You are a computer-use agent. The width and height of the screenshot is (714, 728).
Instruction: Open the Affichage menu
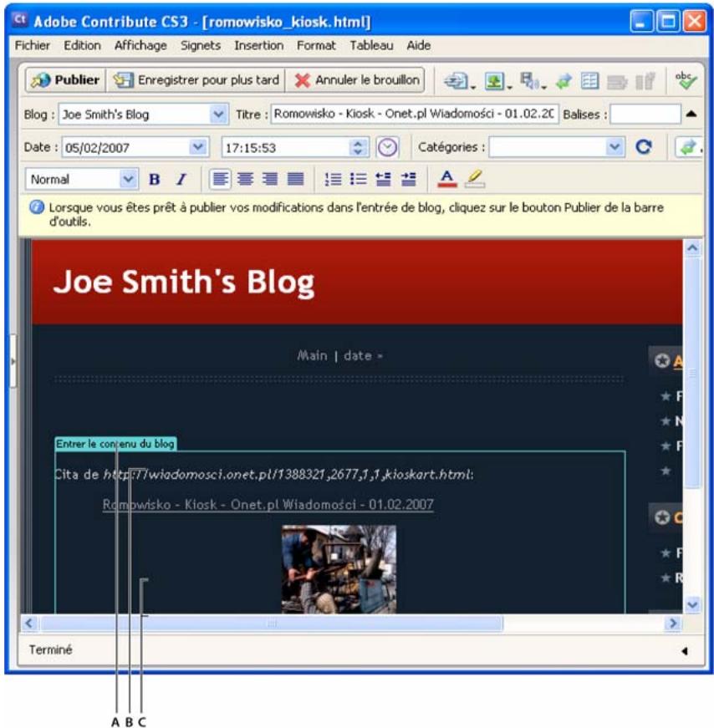(140, 45)
